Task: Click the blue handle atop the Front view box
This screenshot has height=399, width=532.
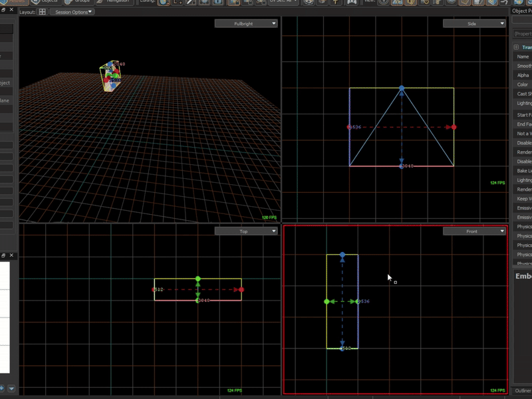Action: pos(342,255)
